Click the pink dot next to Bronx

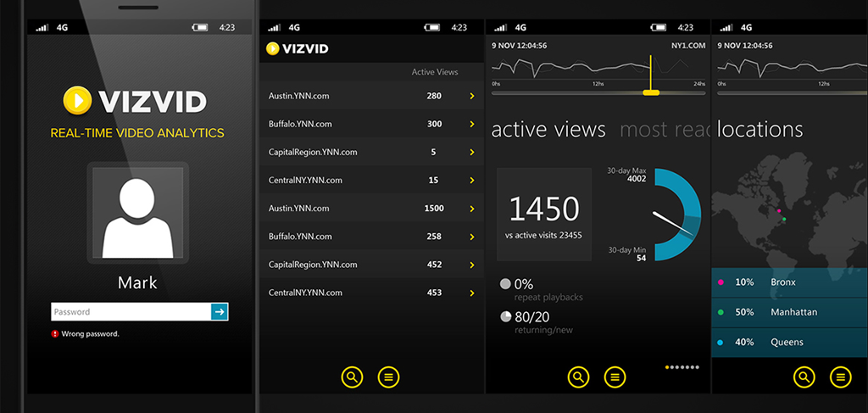click(721, 282)
